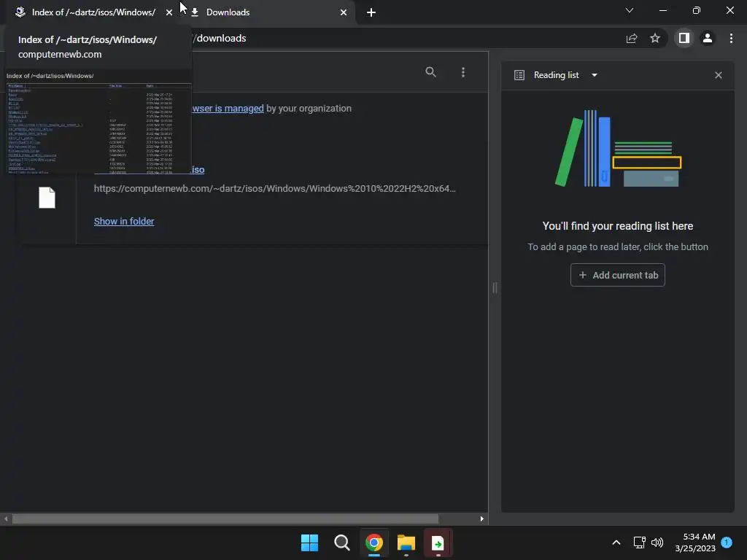Switch to the Index of /~dartz/isos/Windows/ tab
This screenshot has height=560, width=747.
(x=93, y=12)
